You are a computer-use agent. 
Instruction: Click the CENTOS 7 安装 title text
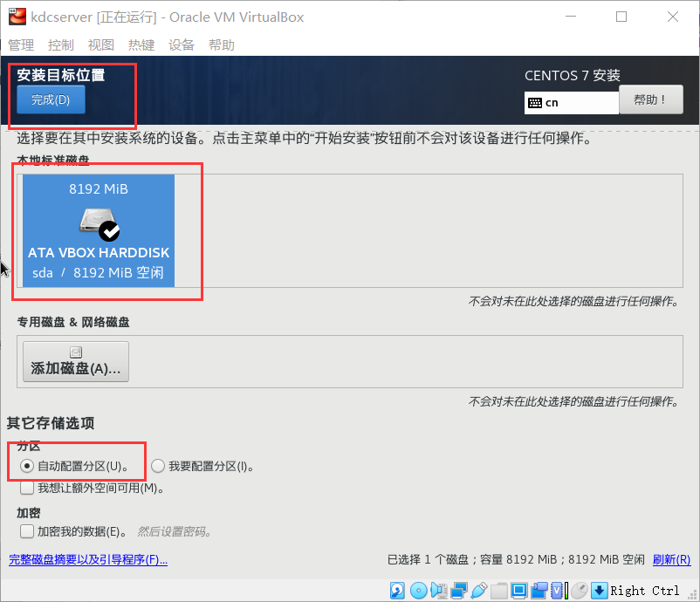[x=573, y=75]
